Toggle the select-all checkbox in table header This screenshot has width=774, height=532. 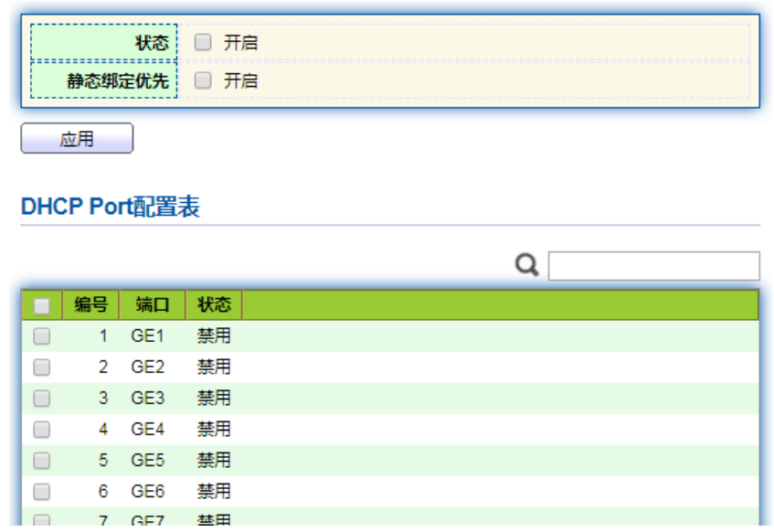(41, 305)
